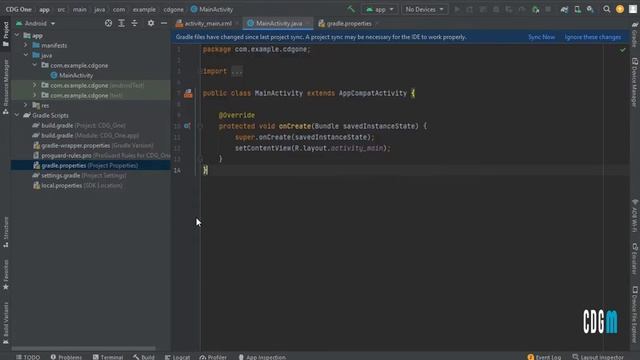640x360 pixels.
Task: Click the Run app play icon
Action: point(457,9)
